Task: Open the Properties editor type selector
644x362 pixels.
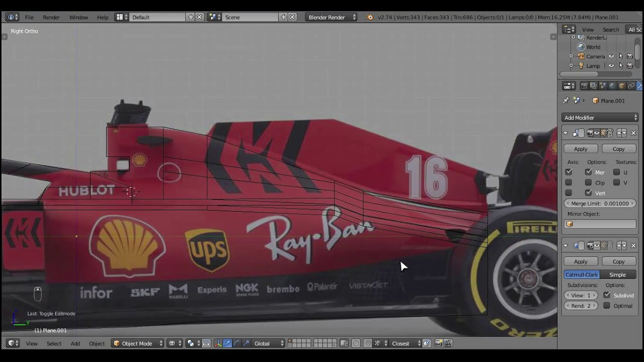Action: [569, 86]
